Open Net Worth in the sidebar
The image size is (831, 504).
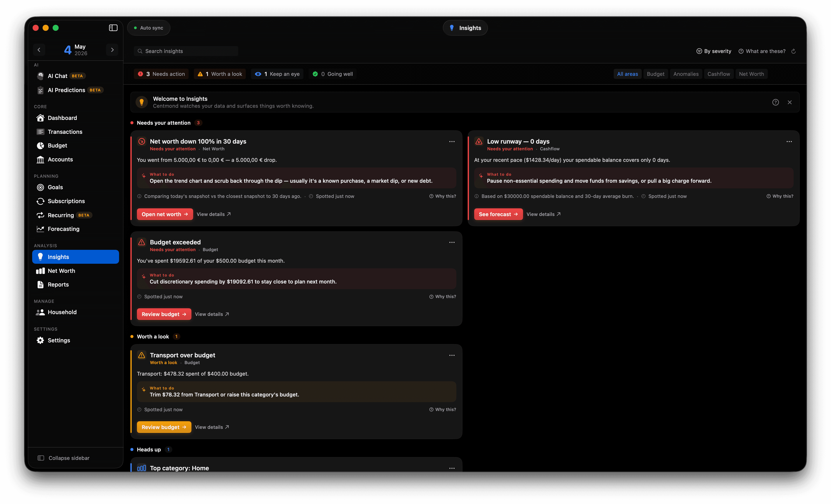[76, 271]
